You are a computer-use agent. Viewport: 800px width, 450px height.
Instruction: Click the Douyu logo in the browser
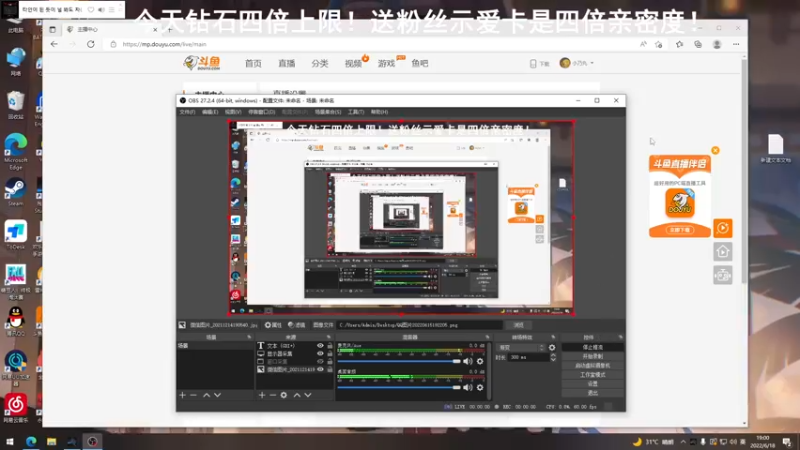pyautogui.click(x=203, y=63)
